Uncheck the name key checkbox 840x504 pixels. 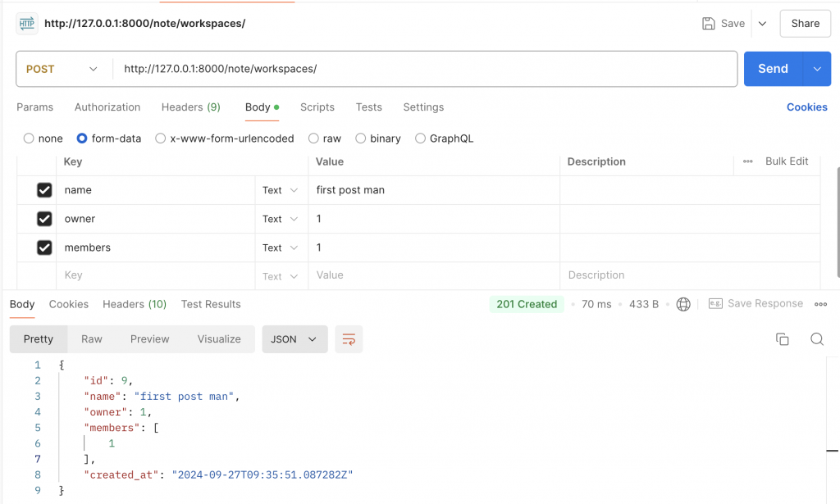44,190
